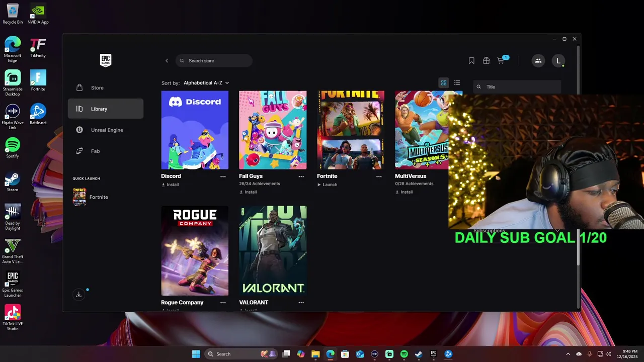Open Dead by Daylight desktop icon
The height and width of the screenshot is (362, 644).
coord(13,217)
